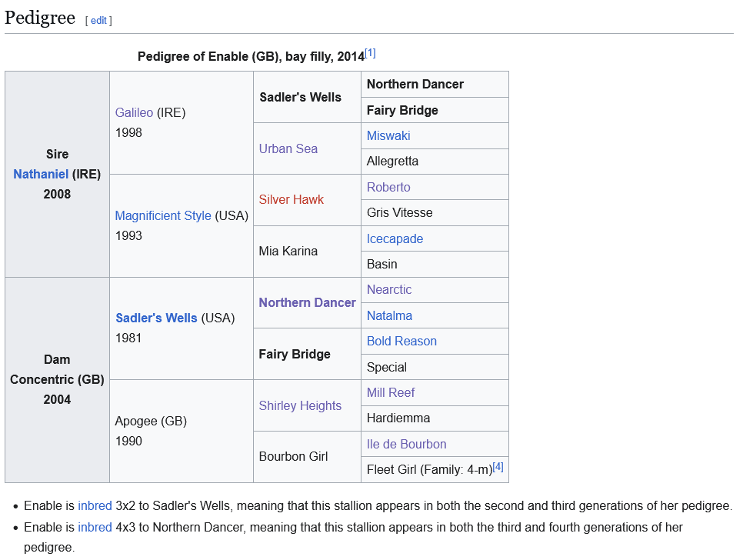
Task: Select the third-column Fairy Bridge cell
Action: point(295,354)
